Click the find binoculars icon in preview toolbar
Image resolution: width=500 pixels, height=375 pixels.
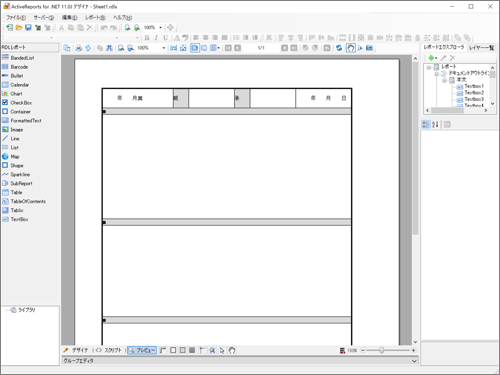tap(109, 48)
